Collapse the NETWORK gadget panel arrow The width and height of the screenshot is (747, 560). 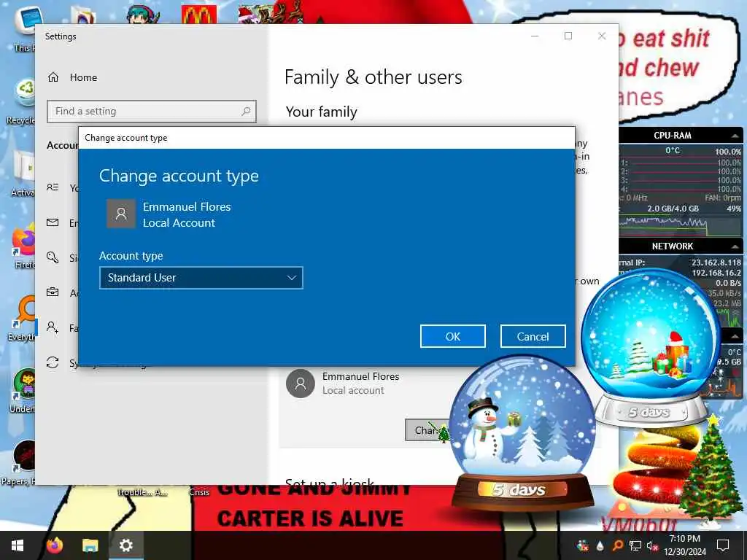pos(735,246)
